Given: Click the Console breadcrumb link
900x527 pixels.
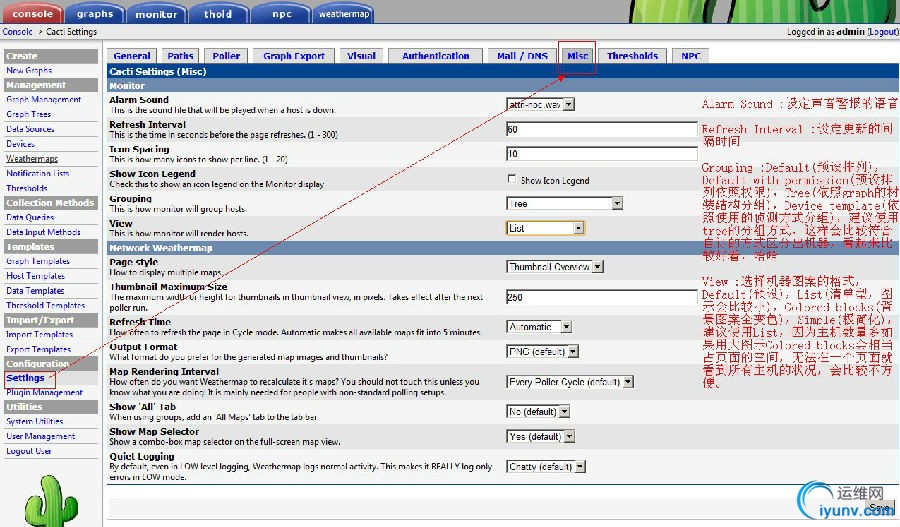Looking at the screenshot, I should coord(17,32).
